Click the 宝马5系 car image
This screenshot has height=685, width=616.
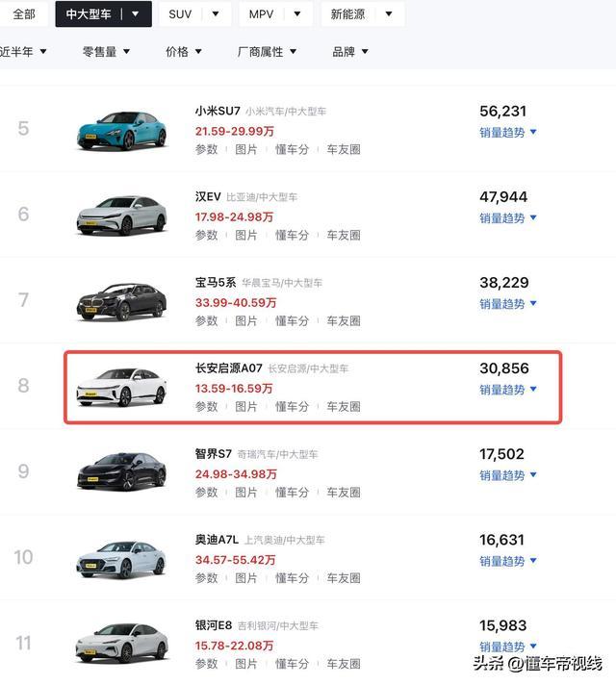click(x=121, y=301)
